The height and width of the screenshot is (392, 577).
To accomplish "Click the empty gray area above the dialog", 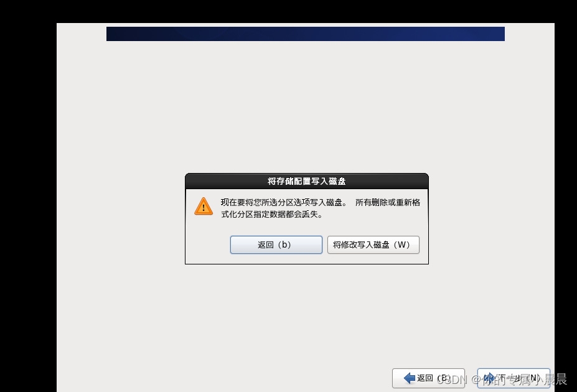I will [x=306, y=106].
